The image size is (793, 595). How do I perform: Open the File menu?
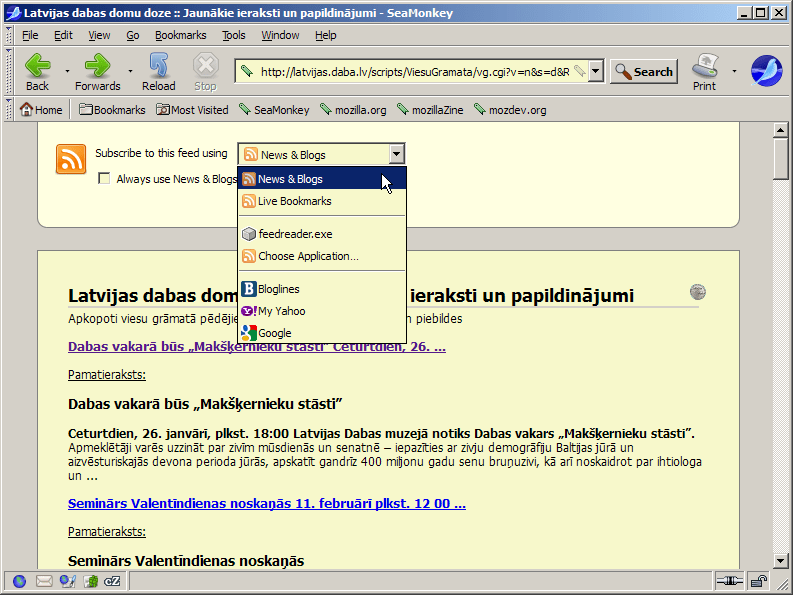[x=30, y=35]
